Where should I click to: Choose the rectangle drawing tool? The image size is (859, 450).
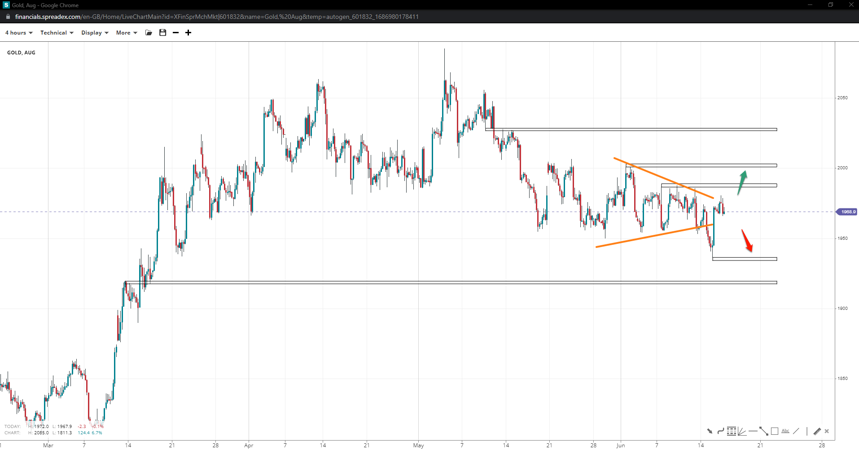click(774, 431)
